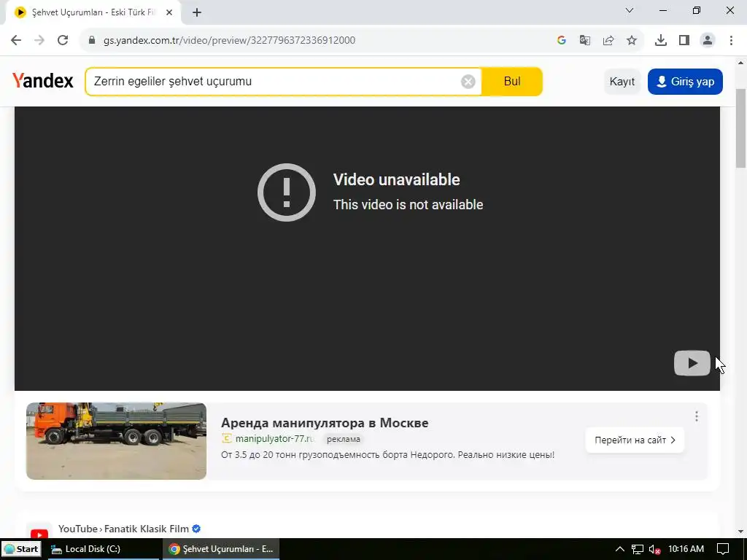This screenshot has width=747, height=560.
Task: Open the ad options three-dot menu
Action: click(697, 416)
